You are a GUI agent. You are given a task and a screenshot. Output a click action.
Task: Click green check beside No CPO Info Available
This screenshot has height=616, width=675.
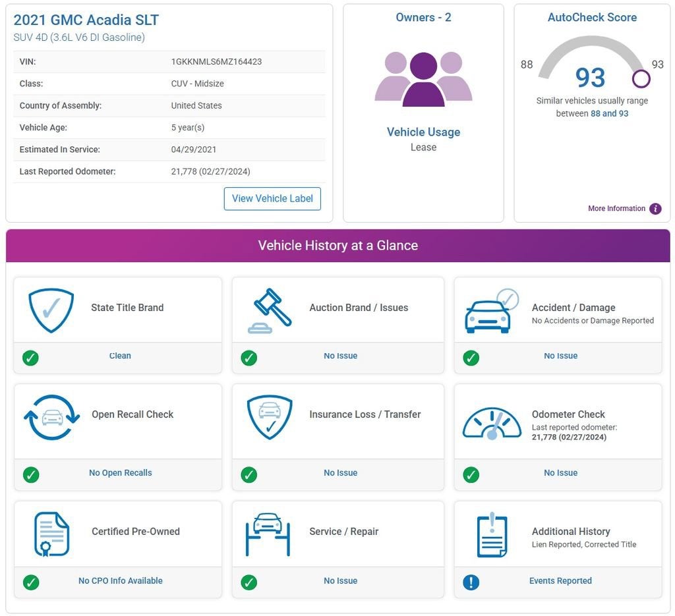30,582
